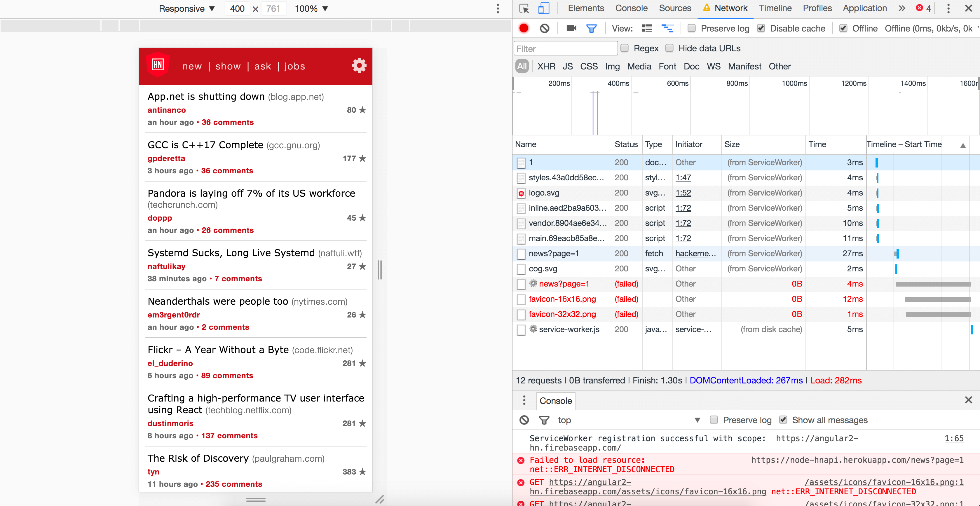
Task: Open the Profiles tab
Action: pyautogui.click(x=817, y=8)
